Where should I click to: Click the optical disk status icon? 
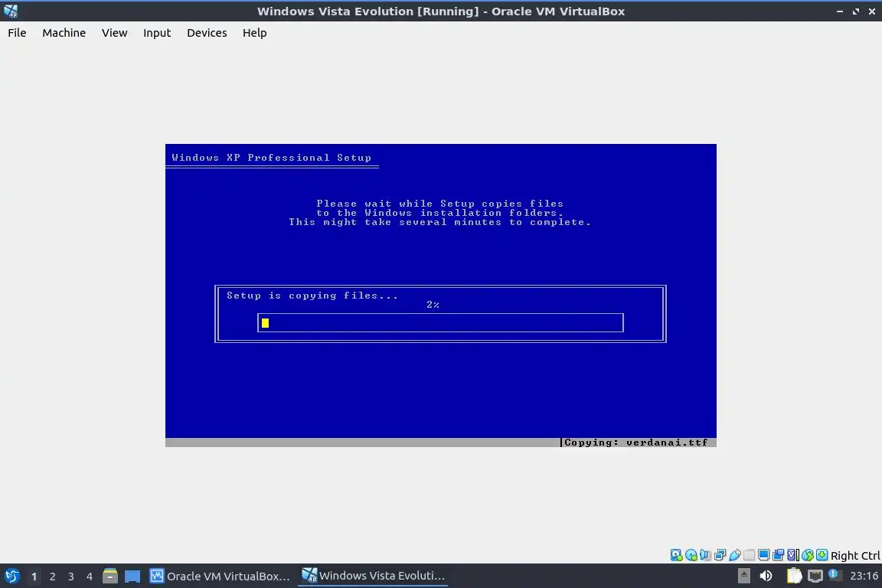coord(691,555)
